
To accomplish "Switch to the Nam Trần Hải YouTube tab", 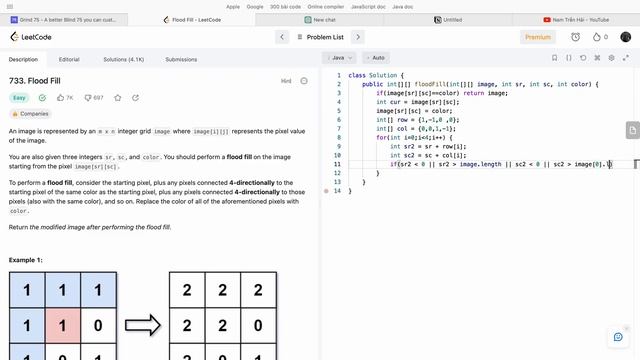I will point(576,20).
